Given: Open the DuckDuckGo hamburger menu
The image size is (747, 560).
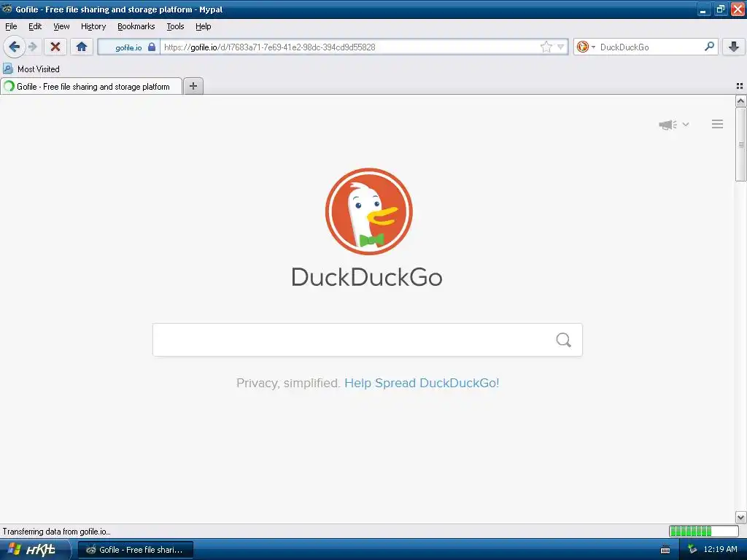Looking at the screenshot, I should [x=718, y=124].
